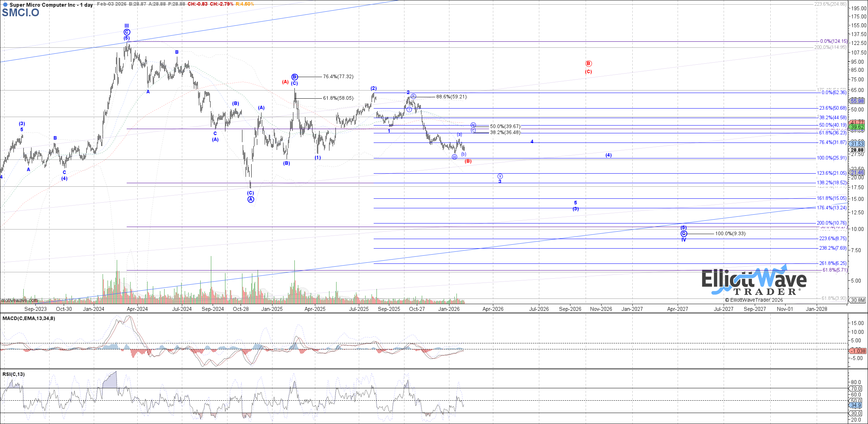Select the circled iv label near 50.0%(39.67)
Image resolution: width=868 pixels, height=424 pixels.
[473, 125]
